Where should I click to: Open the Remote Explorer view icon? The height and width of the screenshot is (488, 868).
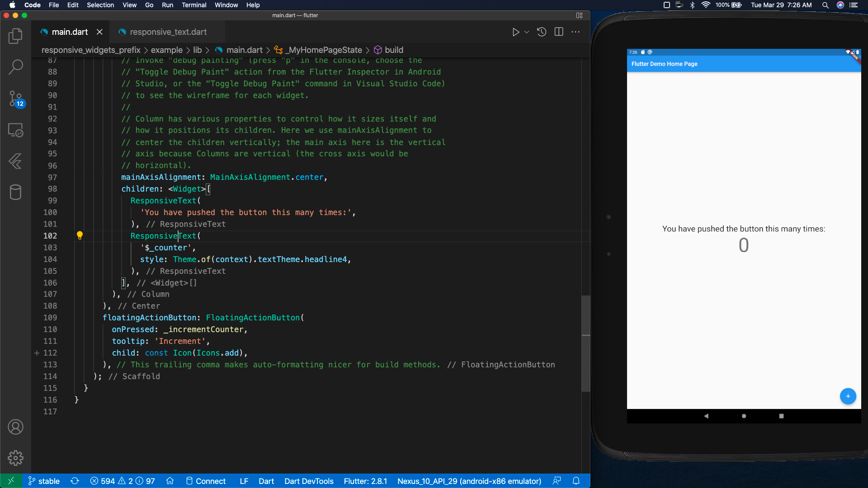click(15, 130)
